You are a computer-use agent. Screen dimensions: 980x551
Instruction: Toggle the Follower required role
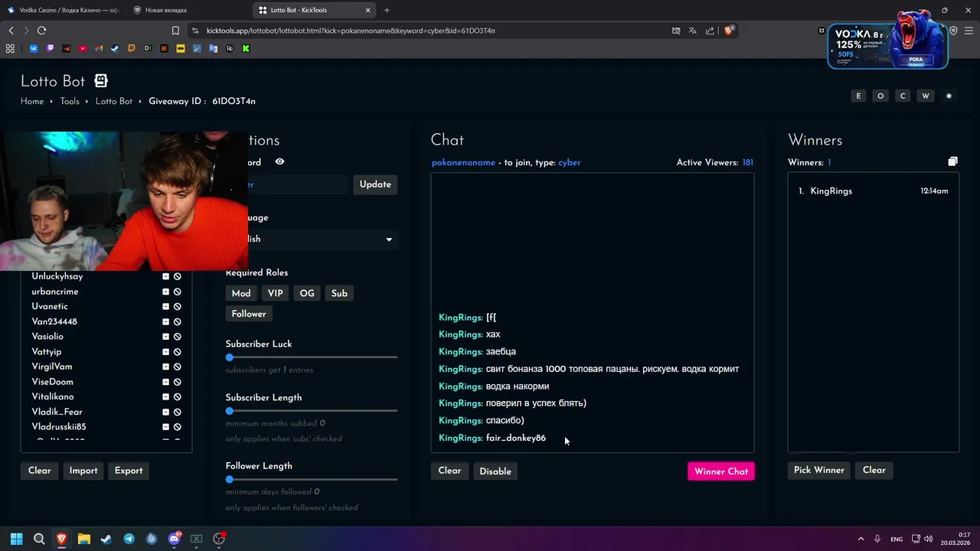click(249, 314)
